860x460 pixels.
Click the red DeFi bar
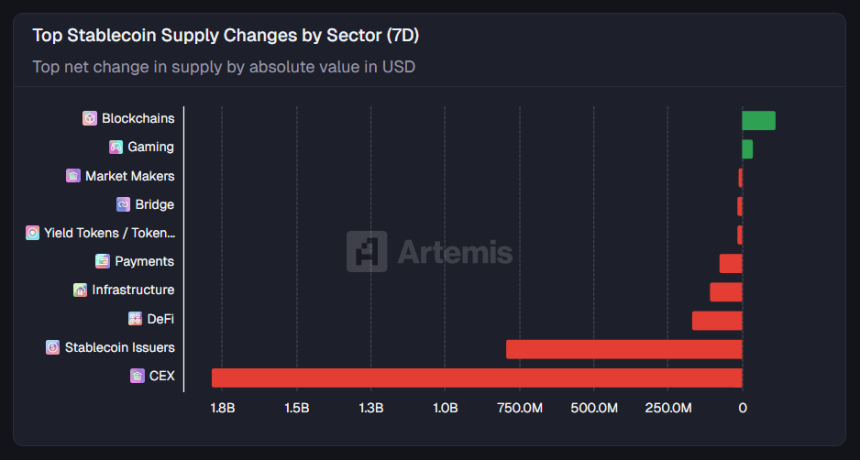click(x=717, y=321)
